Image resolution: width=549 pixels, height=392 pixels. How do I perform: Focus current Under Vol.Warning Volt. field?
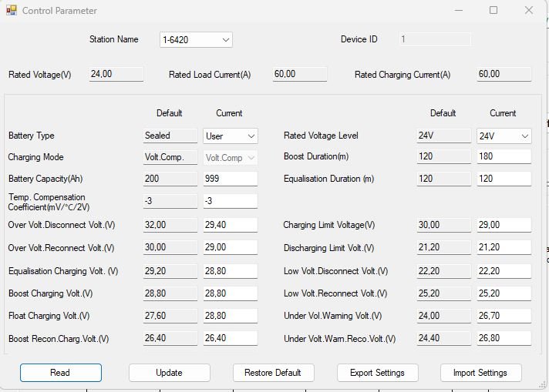point(504,316)
